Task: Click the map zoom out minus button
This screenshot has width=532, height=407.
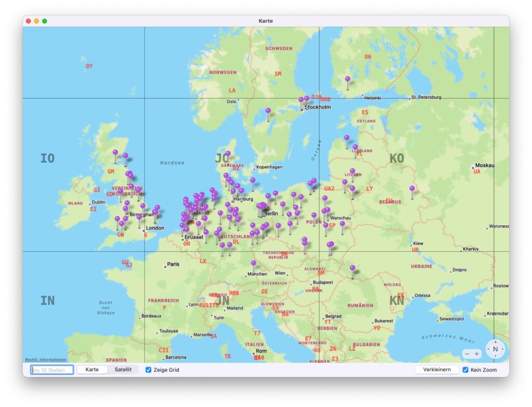Action: (x=467, y=354)
